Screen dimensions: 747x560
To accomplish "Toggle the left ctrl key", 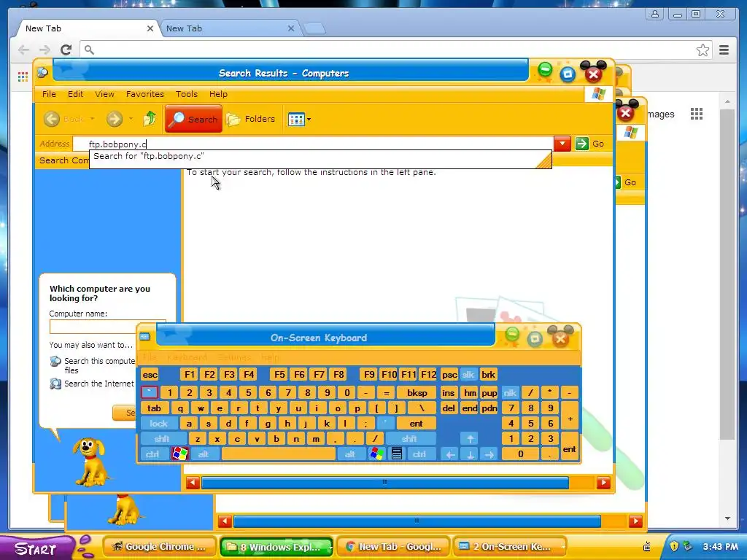I will tap(152, 454).
